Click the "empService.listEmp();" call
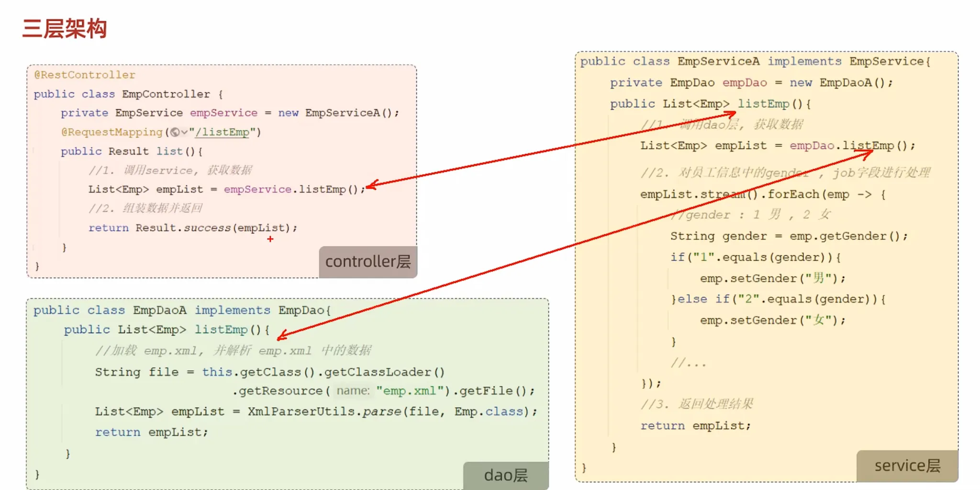The image size is (980, 490). point(294,190)
